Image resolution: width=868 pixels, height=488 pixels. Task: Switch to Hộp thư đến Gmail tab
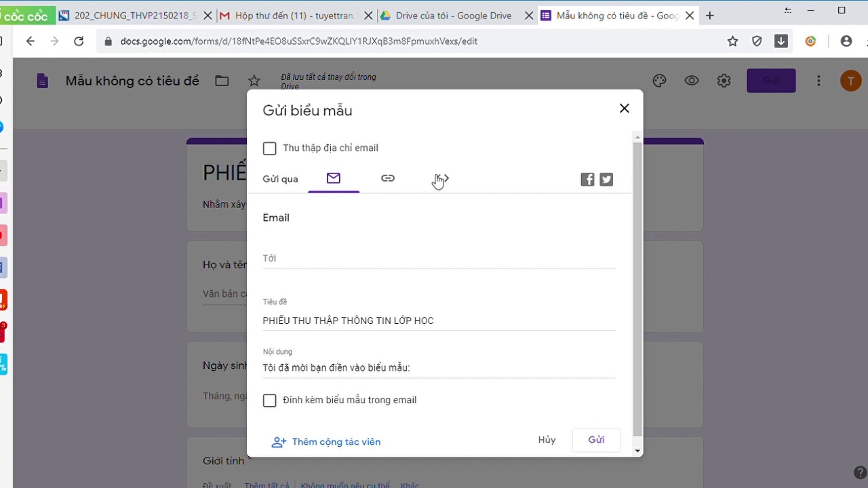295,16
